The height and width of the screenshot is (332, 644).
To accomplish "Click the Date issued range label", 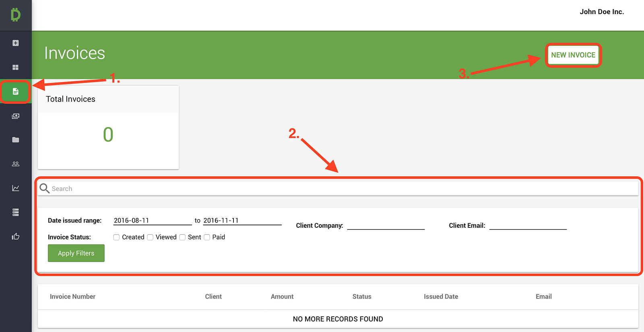I will tap(74, 221).
